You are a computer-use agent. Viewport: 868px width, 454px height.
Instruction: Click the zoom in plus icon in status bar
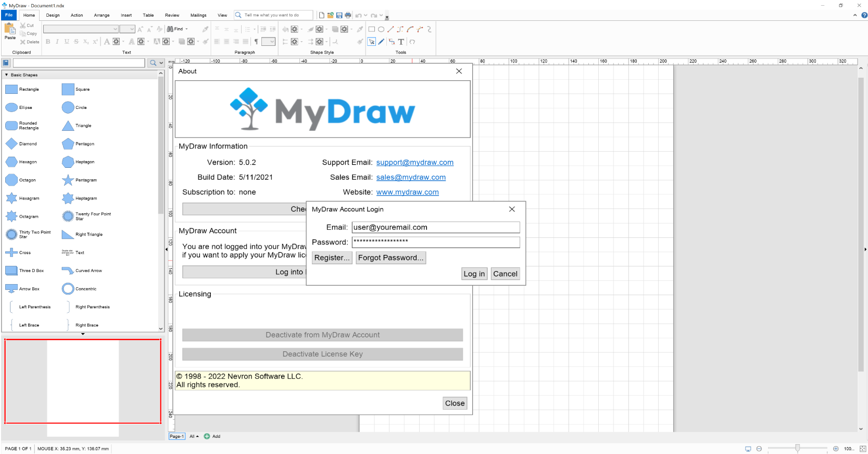coord(836,449)
